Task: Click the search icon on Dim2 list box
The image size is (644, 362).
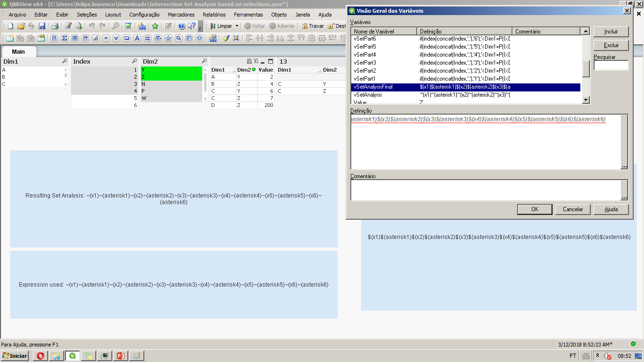Action: [x=204, y=61]
